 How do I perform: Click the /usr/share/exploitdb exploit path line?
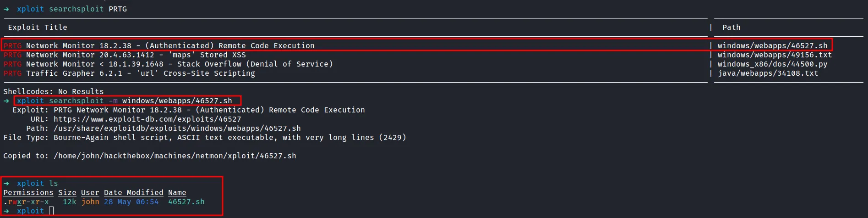click(177, 129)
